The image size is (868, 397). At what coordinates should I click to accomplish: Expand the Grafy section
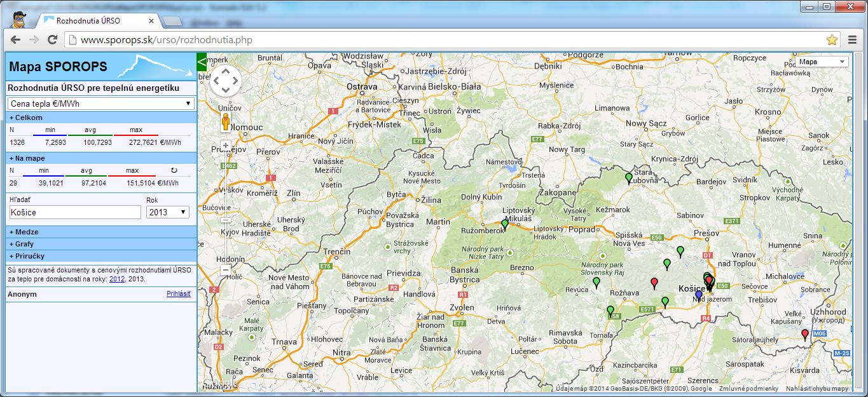click(101, 244)
